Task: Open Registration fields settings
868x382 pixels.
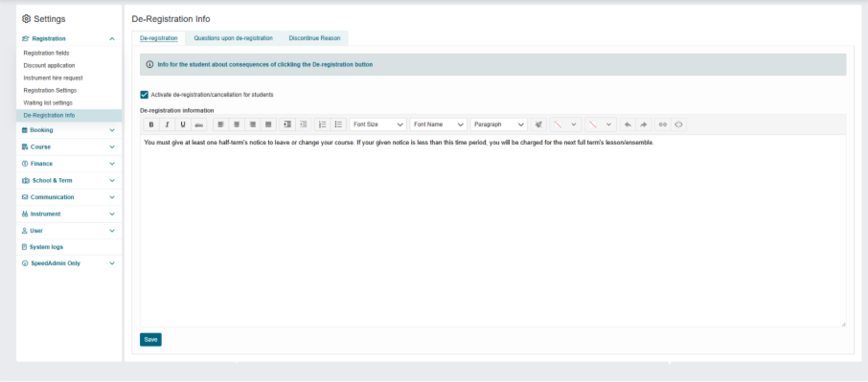Action: pos(47,53)
